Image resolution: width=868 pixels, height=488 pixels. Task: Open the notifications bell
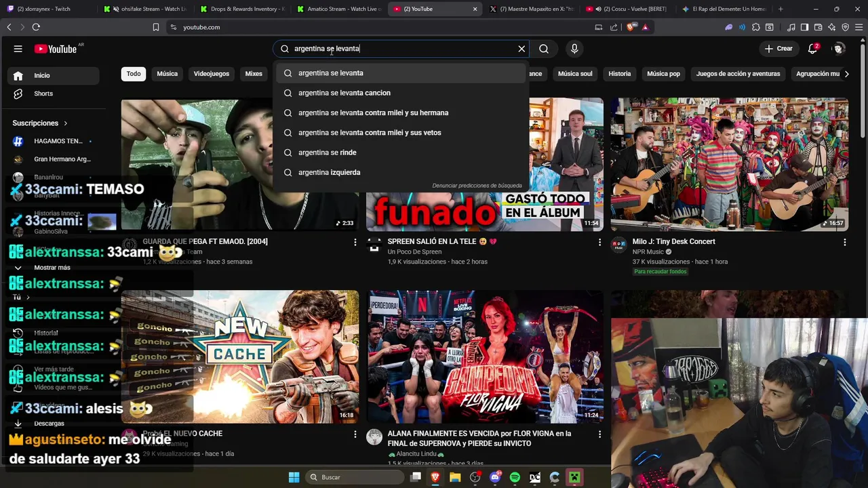[813, 49]
